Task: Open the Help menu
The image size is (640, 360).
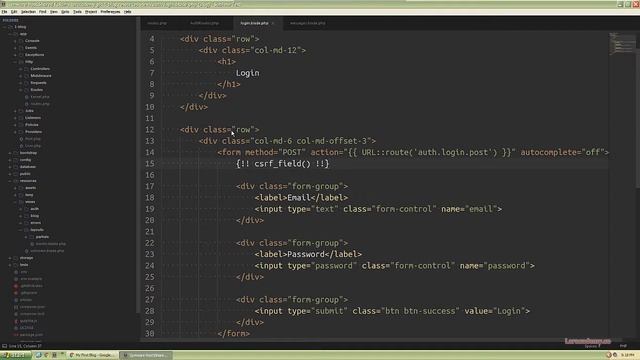Action: [127, 12]
